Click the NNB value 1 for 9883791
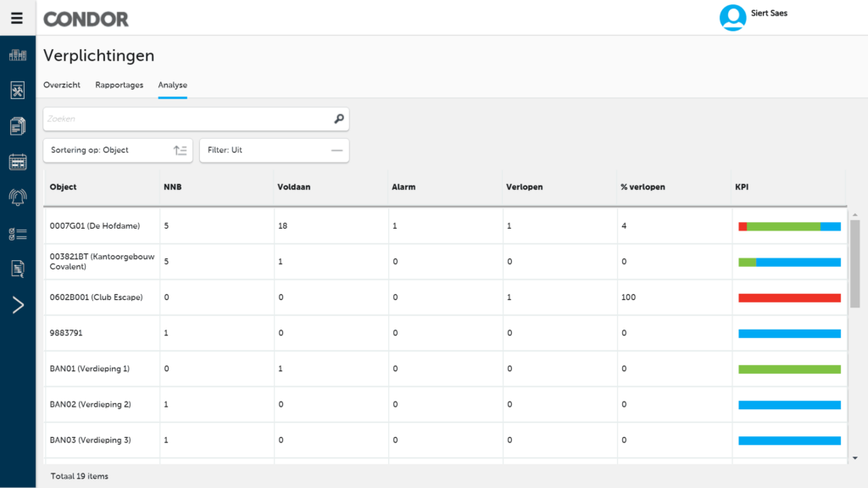This screenshot has width=868, height=488. (x=166, y=333)
